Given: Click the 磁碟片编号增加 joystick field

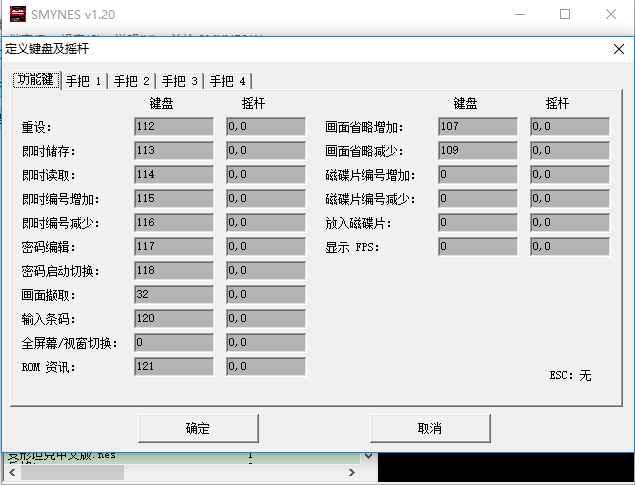Looking at the screenshot, I should pyautogui.click(x=570, y=174).
